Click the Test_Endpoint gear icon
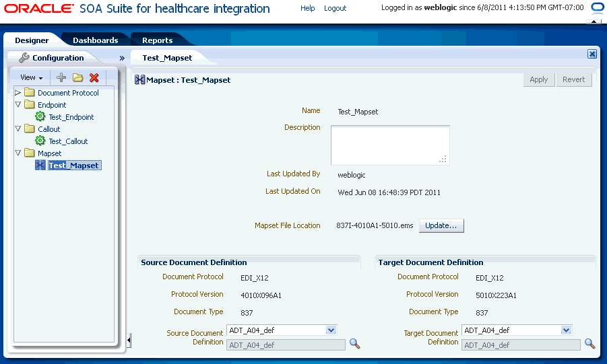Viewport: 607px width, 364px height. pyautogui.click(x=40, y=116)
